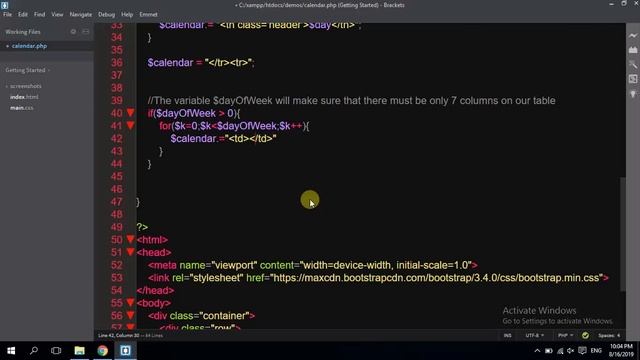Screen dimensions: 640x360
Task: Click the muted volume icon
Action: click(571, 351)
